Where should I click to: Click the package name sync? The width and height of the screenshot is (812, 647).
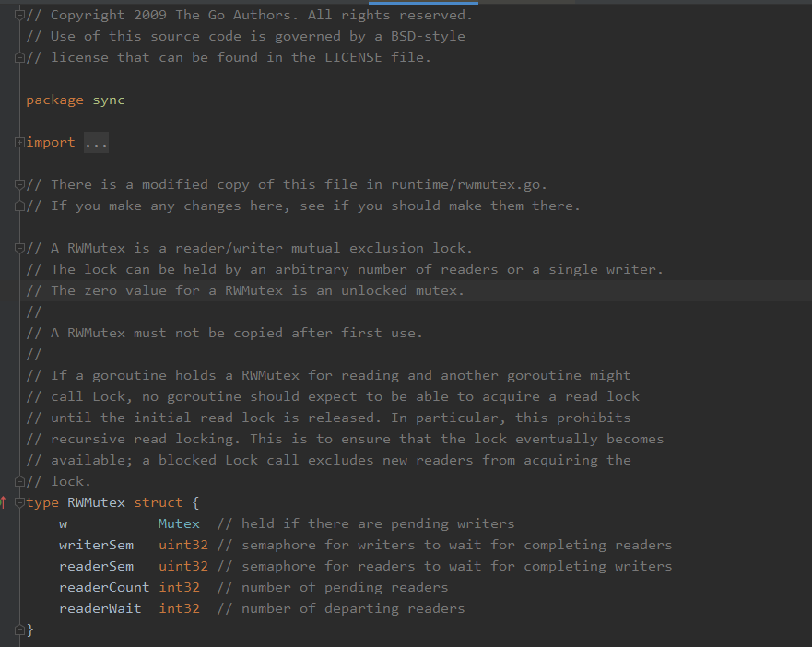pos(108,100)
